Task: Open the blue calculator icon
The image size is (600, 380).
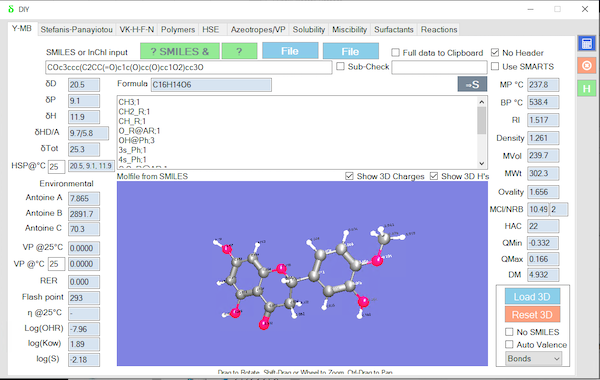Action: tap(587, 43)
